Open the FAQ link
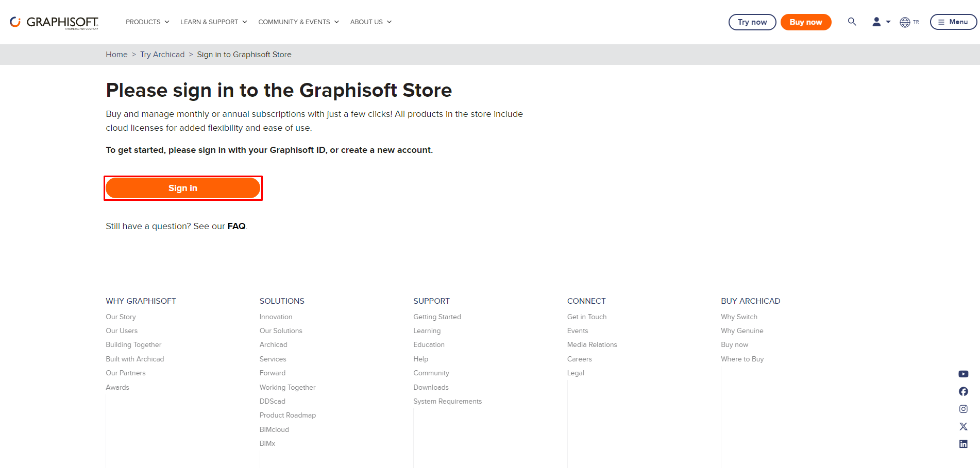This screenshot has height=468, width=980. tap(236, 226)
